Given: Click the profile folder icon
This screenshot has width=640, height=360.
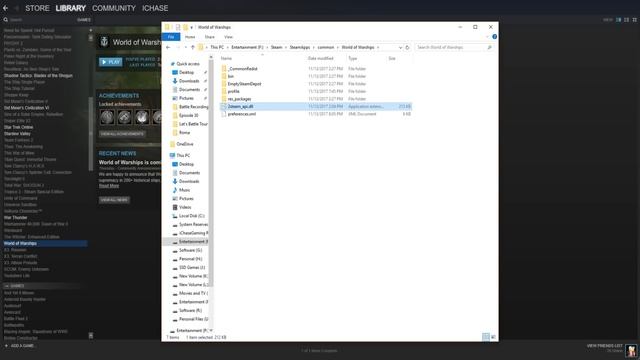Looking at the screenshot, I should point(224,91).
